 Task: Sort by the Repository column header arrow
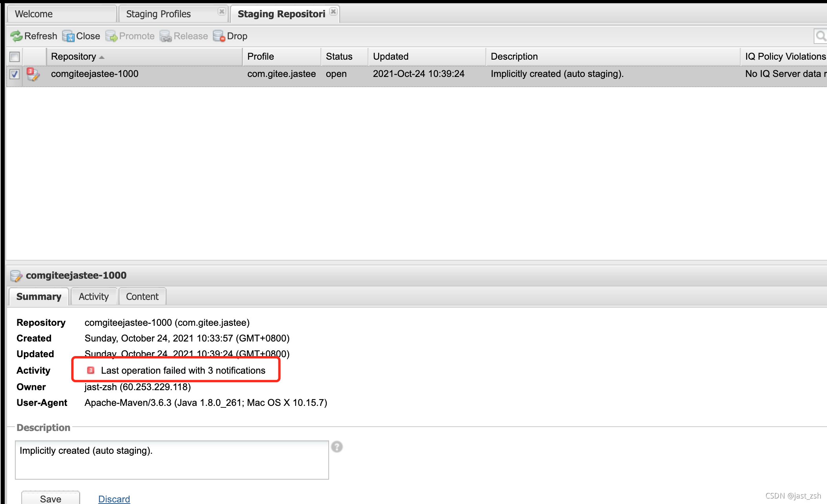click(102, 57)
